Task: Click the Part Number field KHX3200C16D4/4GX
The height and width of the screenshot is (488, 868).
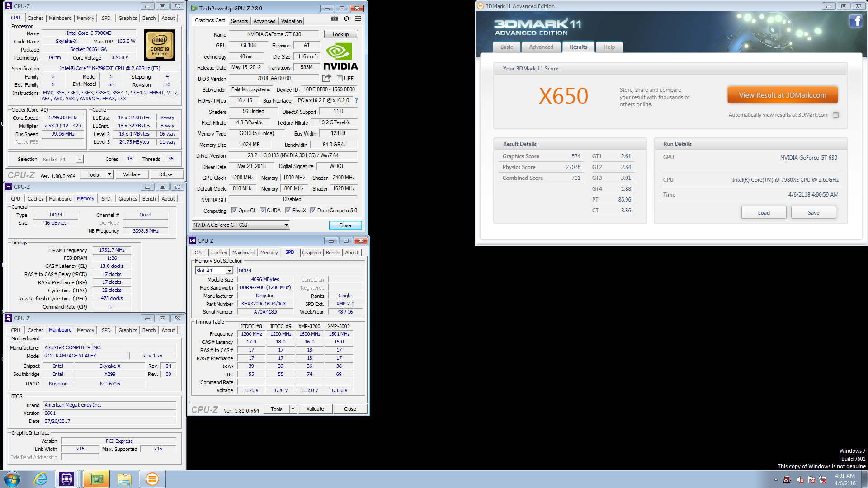Action: 265,304
